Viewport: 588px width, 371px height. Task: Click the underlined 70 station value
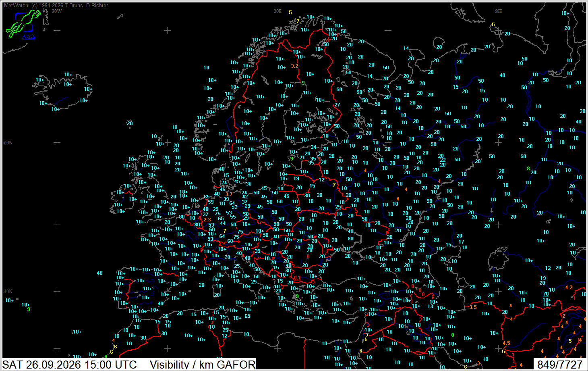[546, 294]
